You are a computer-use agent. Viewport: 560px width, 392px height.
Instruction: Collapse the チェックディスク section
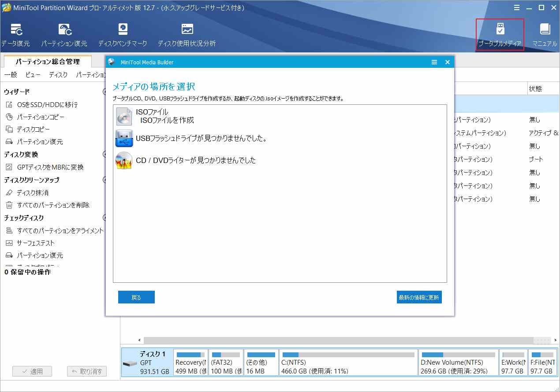tap(105, 218)
